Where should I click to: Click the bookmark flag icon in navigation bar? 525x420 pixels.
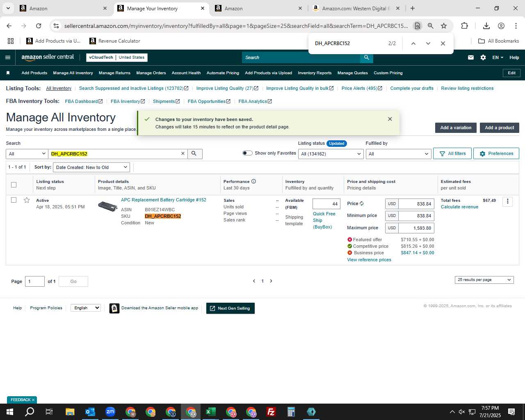(x=8, y=73)
